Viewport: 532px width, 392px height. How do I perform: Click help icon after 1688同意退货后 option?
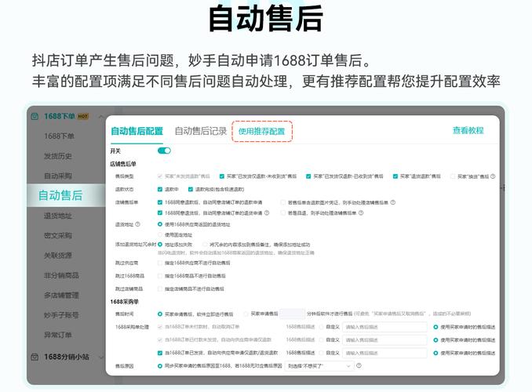point(267,213)
